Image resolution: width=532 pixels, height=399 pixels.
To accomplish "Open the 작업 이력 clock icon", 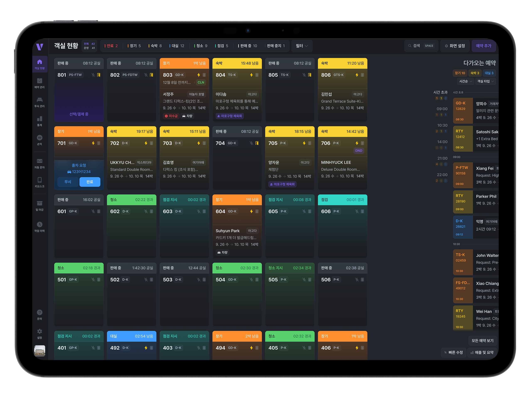I will pyautogui.click(x=39, y=224).
